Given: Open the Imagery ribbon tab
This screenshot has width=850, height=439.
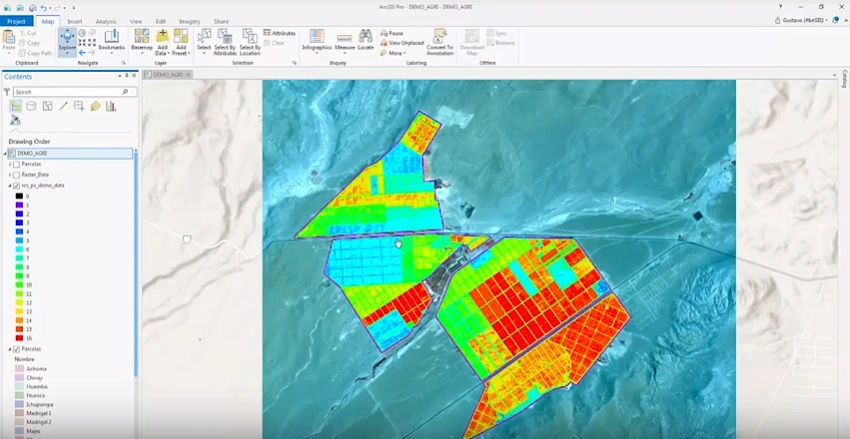Looking at the screenshot, I should (x=189, y=21).
